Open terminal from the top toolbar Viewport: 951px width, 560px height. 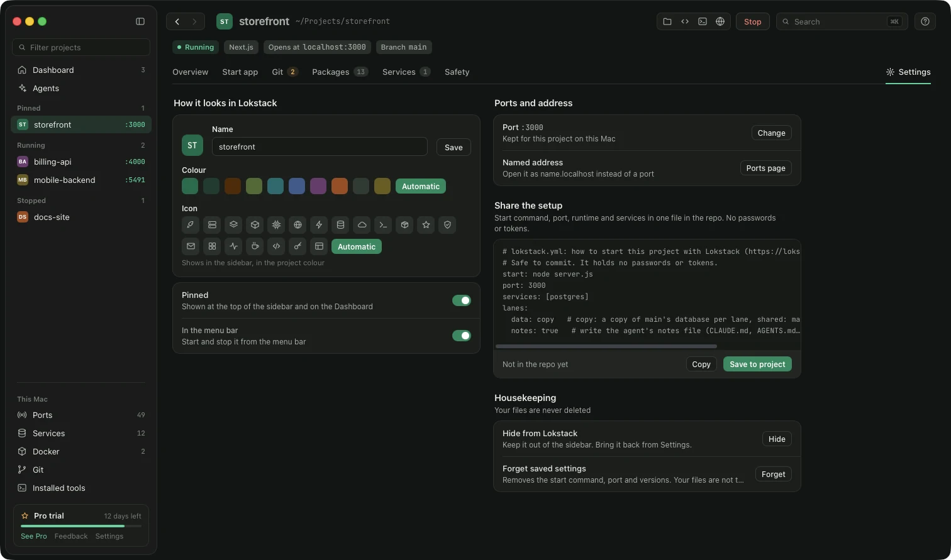(x=703, y=21)
